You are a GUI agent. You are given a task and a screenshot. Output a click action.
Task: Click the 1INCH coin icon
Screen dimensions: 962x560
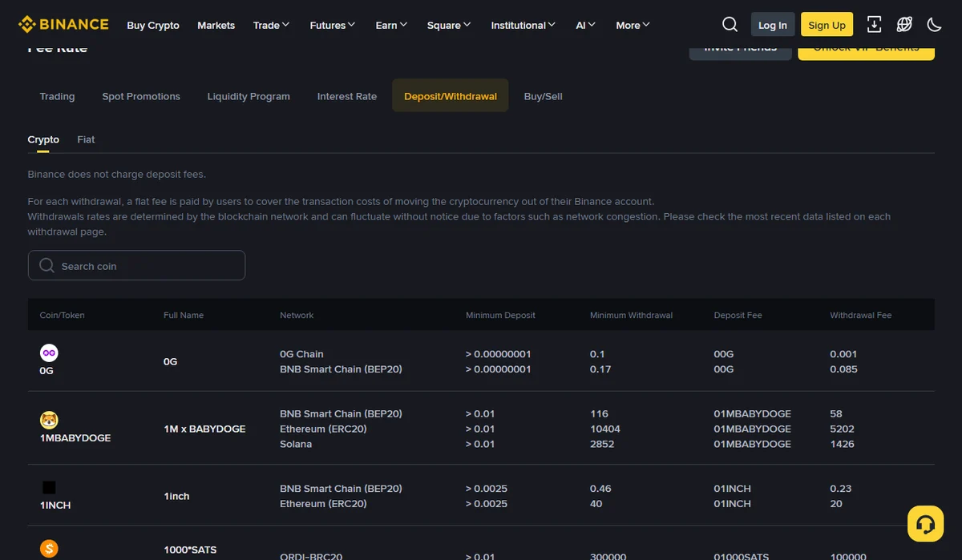(49, 488)
